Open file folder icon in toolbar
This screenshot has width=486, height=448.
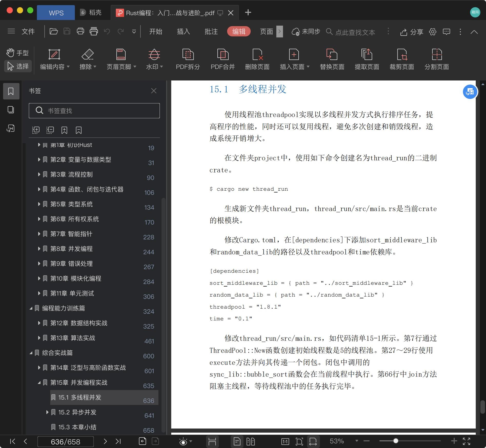click(54, 31)
